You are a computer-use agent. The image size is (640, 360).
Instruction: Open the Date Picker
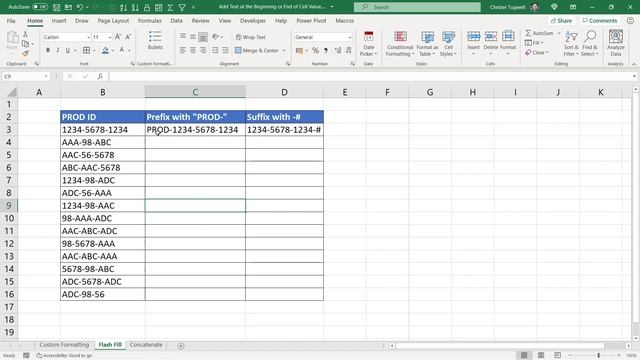tap(369, 43)
